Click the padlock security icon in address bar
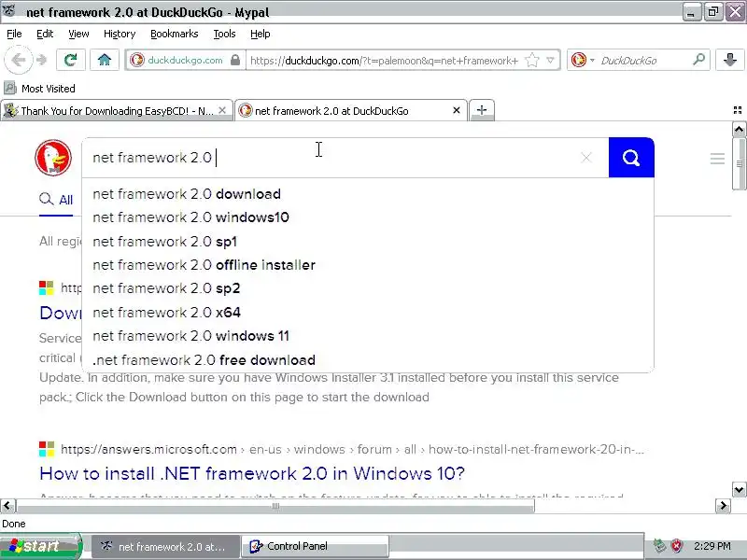Viewport: 747px width, 560px height. pos(235,60)
